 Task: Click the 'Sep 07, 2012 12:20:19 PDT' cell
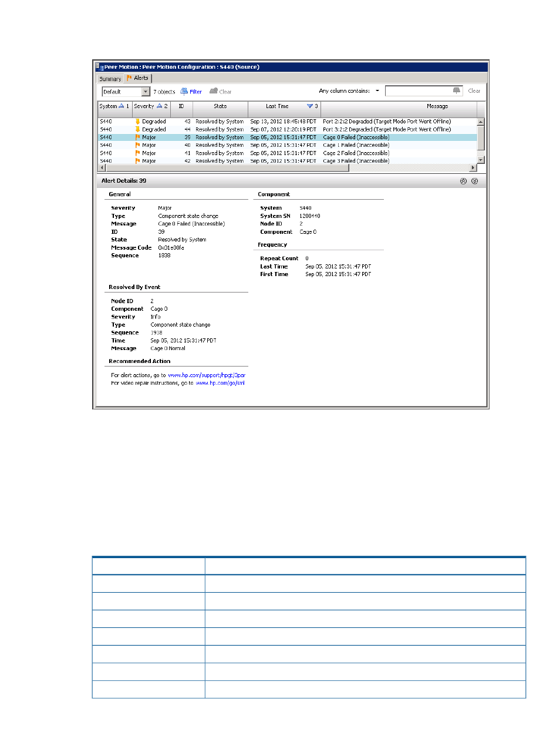tap(284, 129)
